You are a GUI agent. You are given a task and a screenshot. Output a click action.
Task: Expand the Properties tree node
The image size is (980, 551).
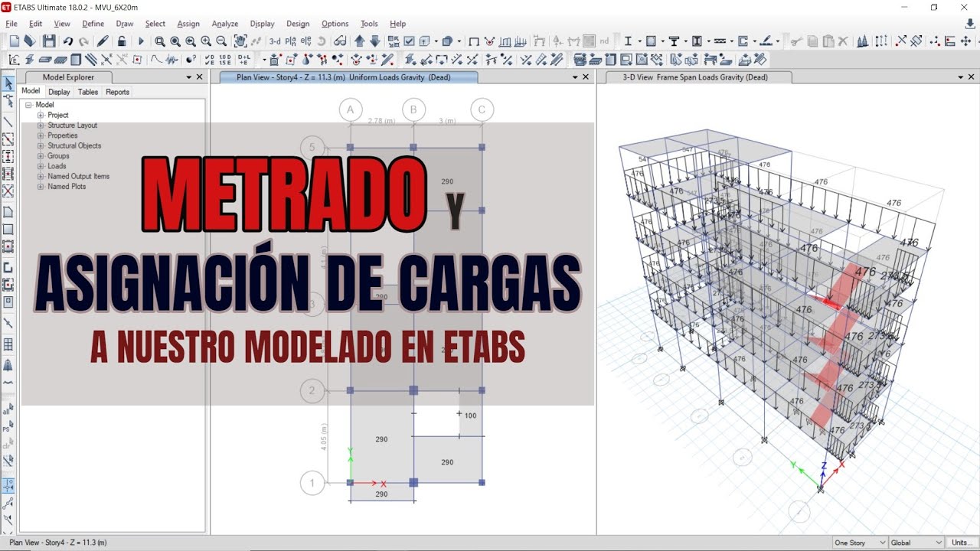point(41,135)
